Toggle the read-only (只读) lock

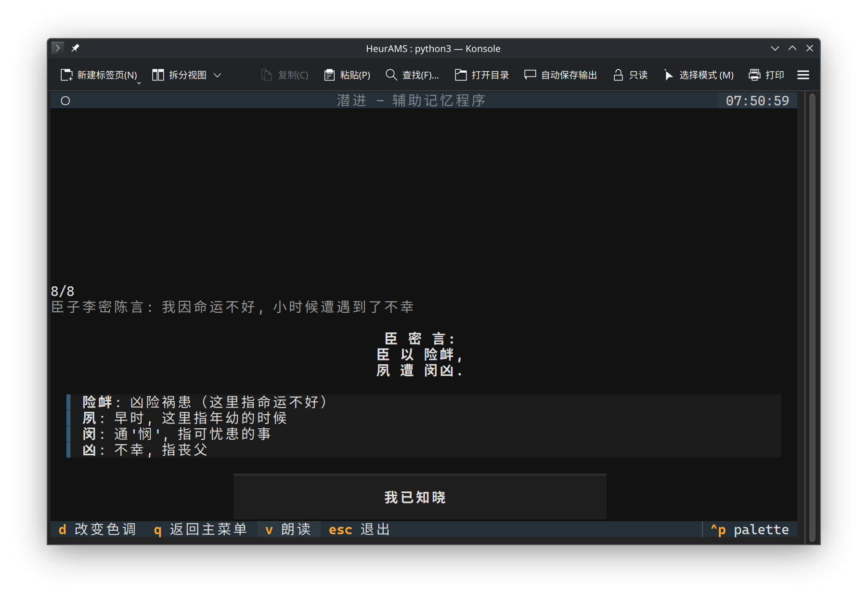click(x=618, y=75)
